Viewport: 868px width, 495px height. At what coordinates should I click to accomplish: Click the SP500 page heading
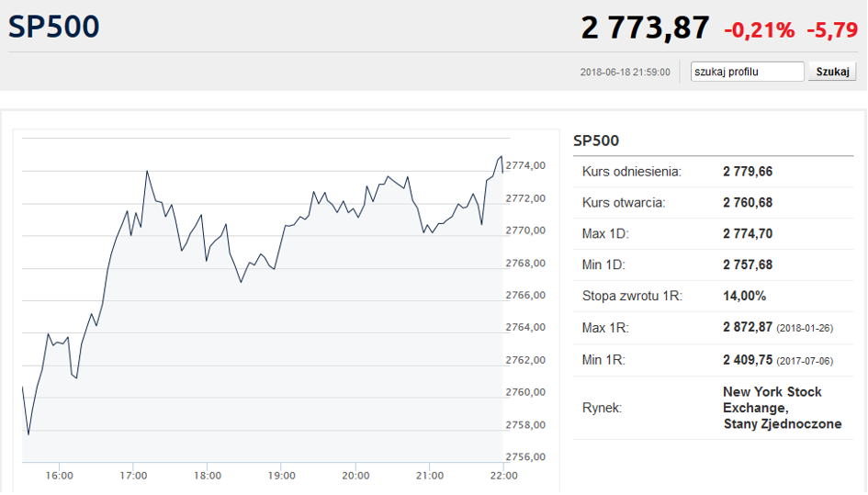(53, 26)
